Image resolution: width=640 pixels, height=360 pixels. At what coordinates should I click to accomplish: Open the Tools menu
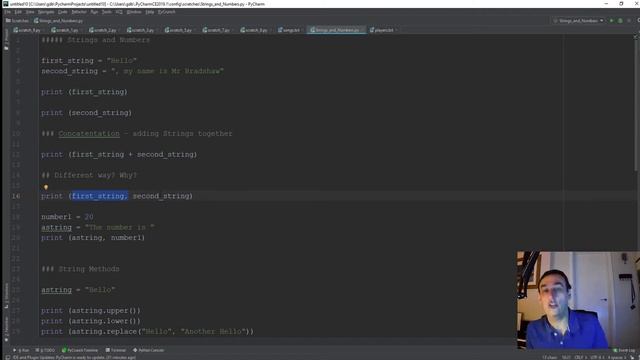point(107,12)
